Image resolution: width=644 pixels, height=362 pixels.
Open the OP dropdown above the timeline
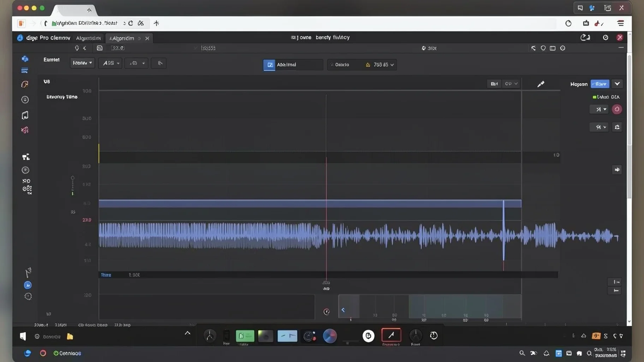pos(511,84)
